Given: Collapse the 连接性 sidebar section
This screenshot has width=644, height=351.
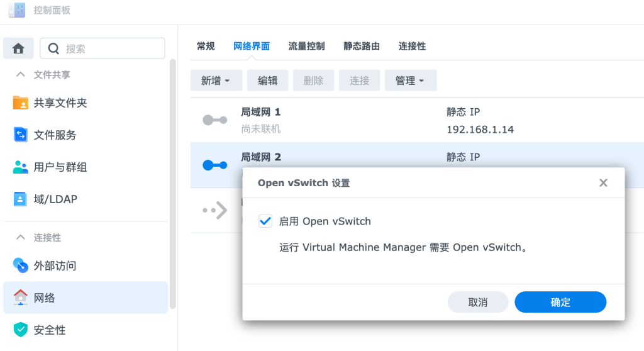Looking at the screenshot, I should (x=21, y=237).
